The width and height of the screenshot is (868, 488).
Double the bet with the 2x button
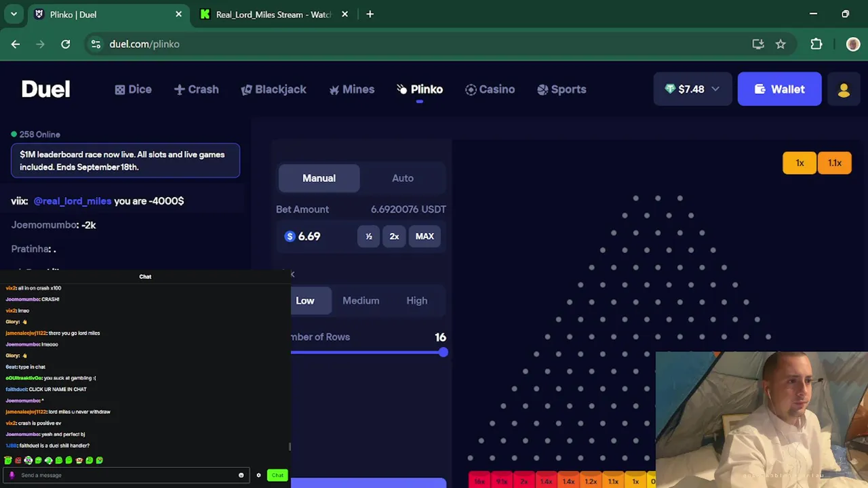coord(394,237)
